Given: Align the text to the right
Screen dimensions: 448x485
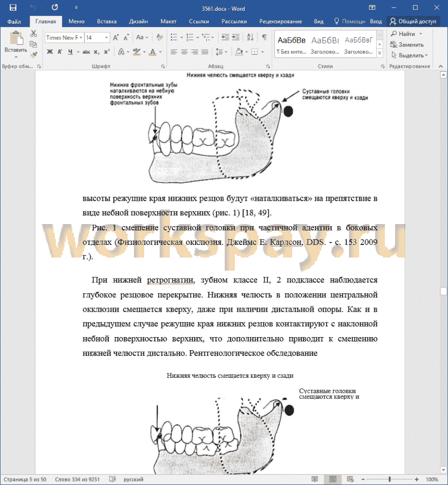Looking at the screenshot, I should pyautogui.click(x=195, y=52).
